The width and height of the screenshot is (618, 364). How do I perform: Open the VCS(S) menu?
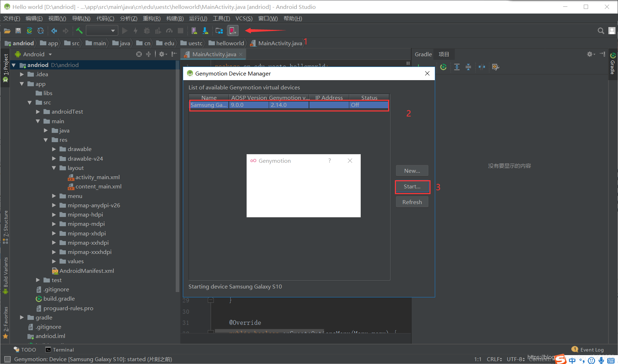(x=244, y=19)
